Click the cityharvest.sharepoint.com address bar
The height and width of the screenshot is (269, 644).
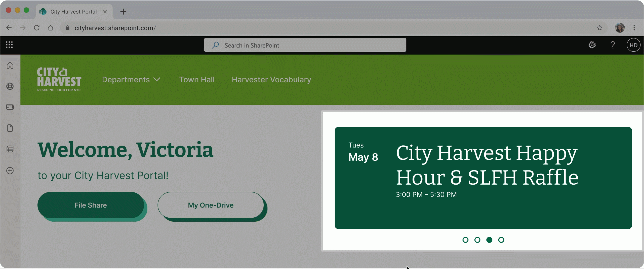[x=333, y=28]
